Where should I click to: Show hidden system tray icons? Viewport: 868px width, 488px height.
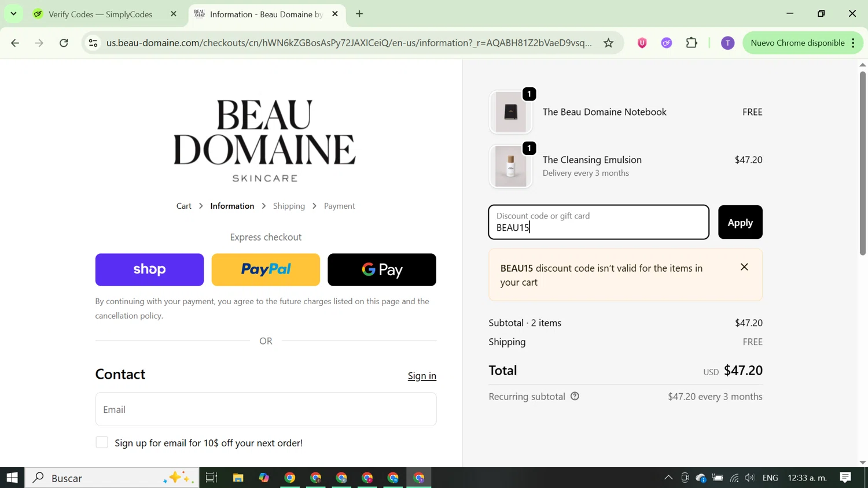668,478
